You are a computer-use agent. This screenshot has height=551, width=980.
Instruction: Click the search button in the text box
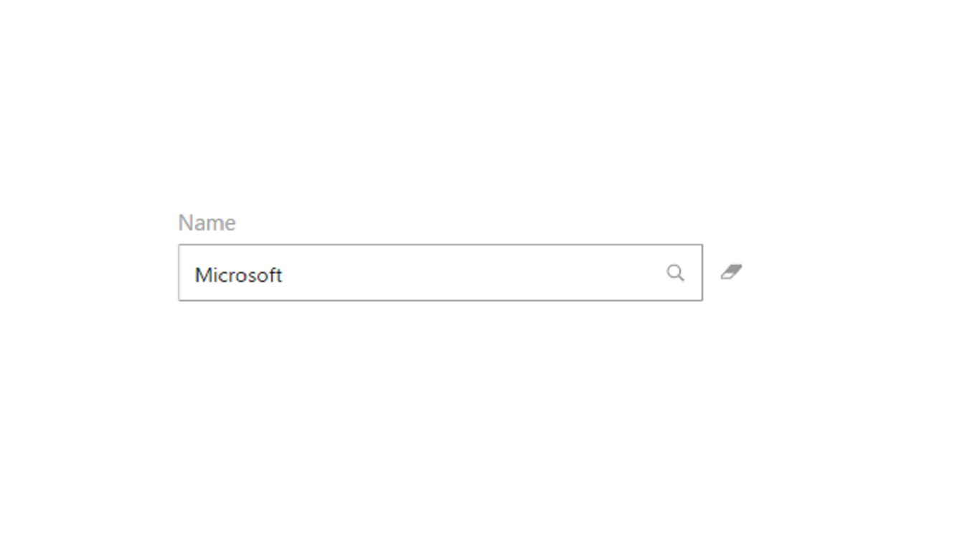(x=675, y=273)
